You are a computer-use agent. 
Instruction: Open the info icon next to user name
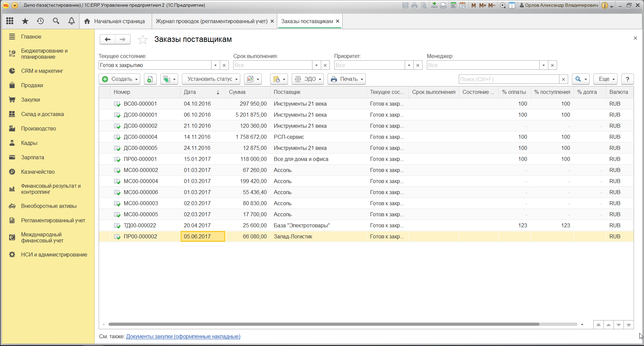tap(605, 5)
